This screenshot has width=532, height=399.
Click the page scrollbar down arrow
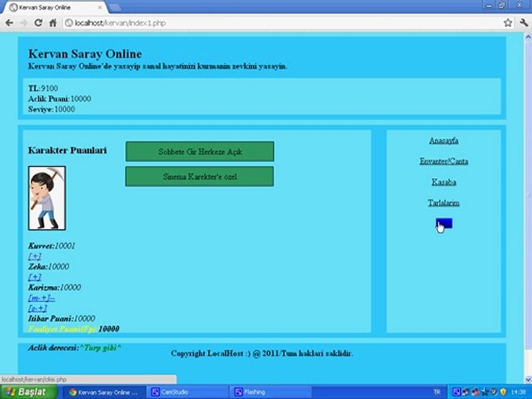click(528, 380)
